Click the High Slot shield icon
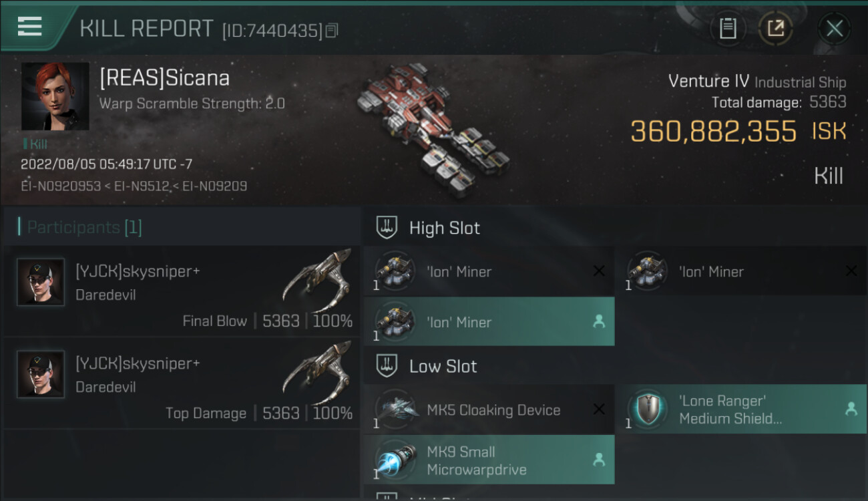 (x=387, y=227)
